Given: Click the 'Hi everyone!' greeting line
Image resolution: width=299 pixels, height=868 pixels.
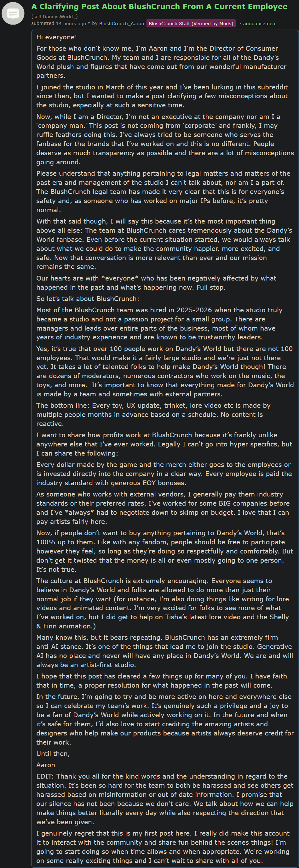Looking at the screenshot, I should 57,37.
